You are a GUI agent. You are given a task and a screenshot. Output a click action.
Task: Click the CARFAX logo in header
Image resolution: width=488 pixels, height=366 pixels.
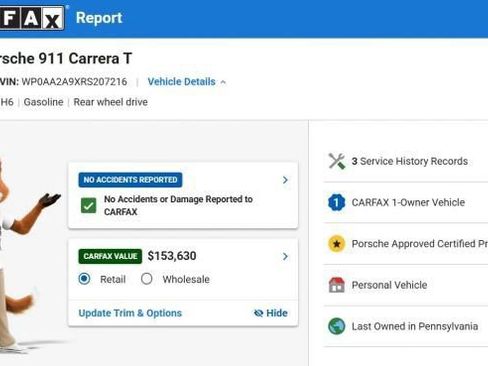(x=32, y=18)
